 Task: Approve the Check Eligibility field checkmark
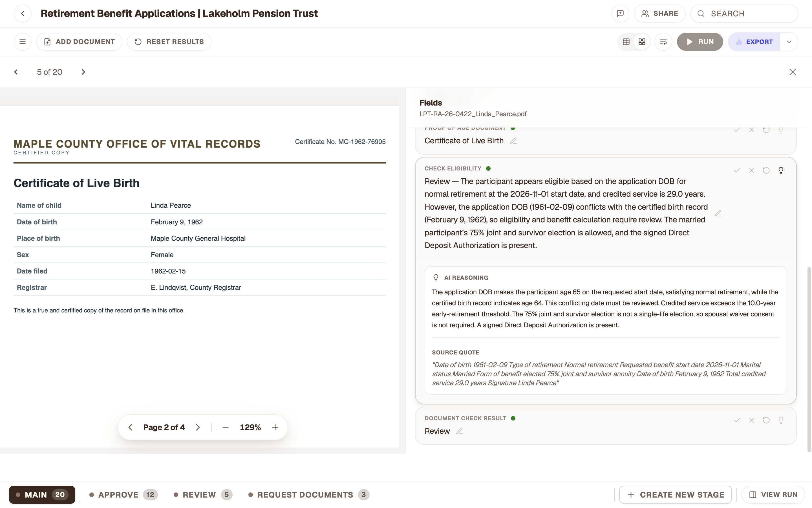point(737,170)
